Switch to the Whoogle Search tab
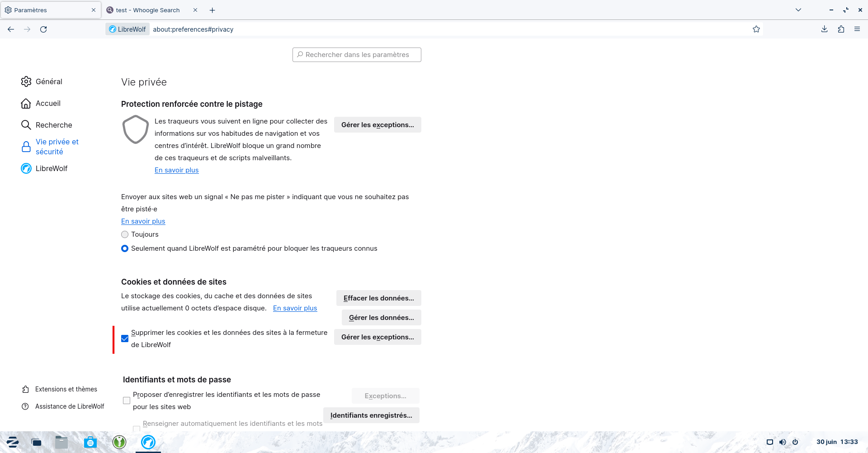Viewport: 868px width, 453px height. point(147,10)
